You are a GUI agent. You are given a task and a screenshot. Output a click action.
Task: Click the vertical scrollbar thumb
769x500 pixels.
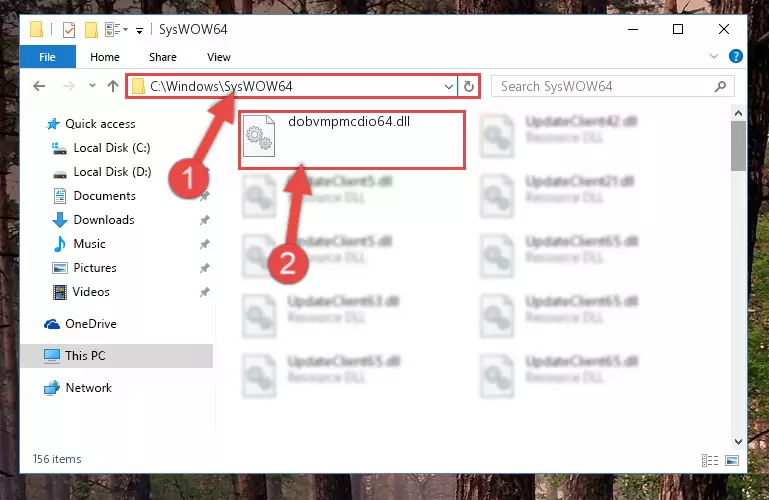click(738, 146)
